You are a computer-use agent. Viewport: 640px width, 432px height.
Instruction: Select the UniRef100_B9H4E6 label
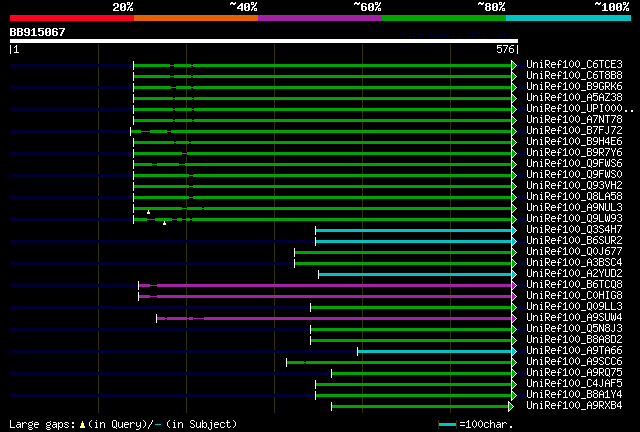(574, 142)
